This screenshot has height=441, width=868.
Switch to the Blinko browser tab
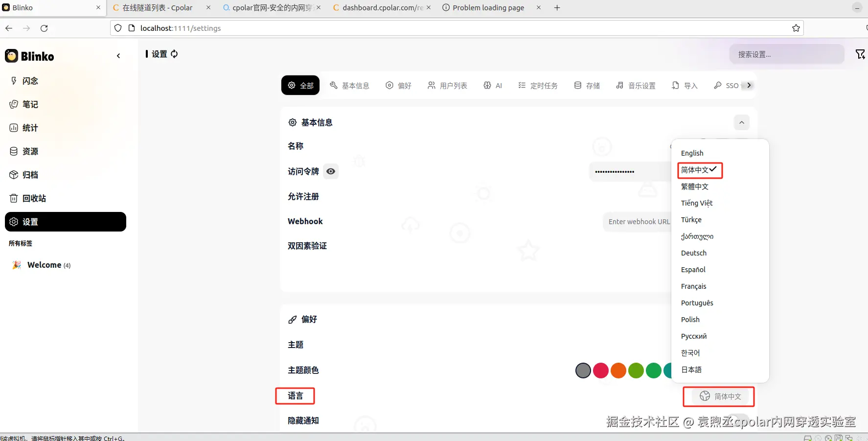[52, 8]
